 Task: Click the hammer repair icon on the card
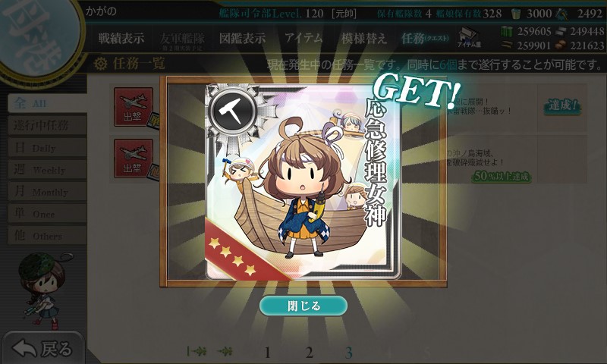pyautogui.click(x=232, y=111)
